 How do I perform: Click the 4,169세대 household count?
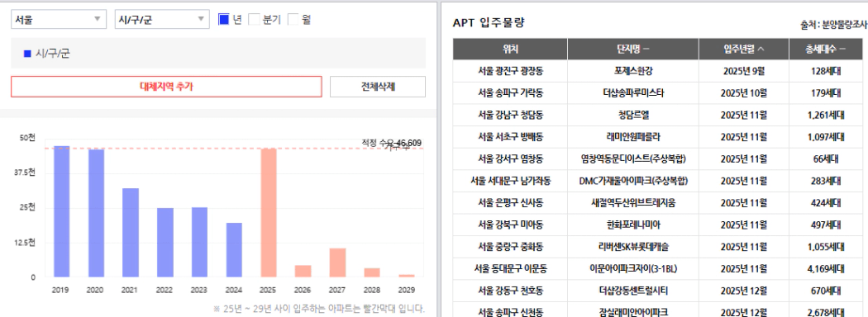(826, 268)
